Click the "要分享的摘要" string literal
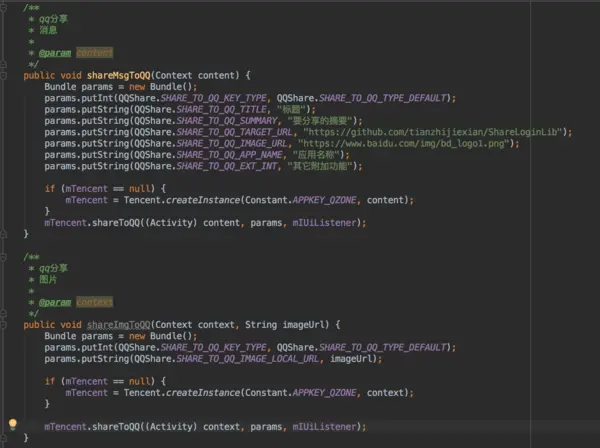Screen dimensions: 600x448 [320, 121]
